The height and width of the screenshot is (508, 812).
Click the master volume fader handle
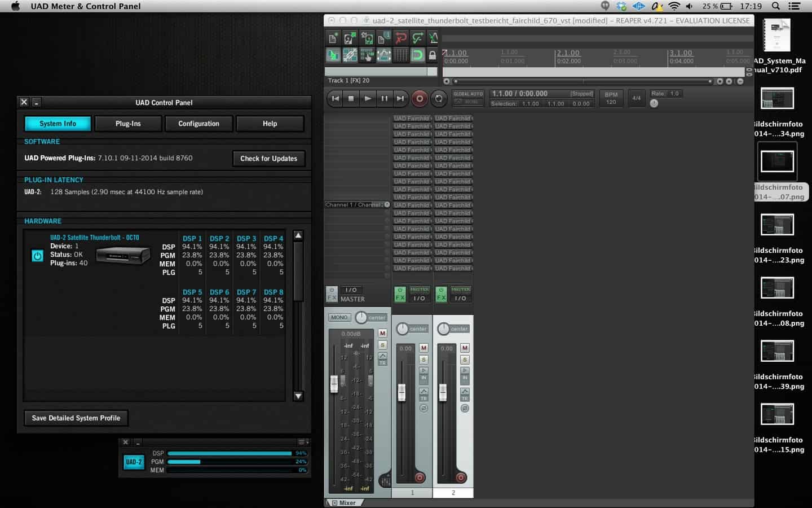tap(334, 384)
